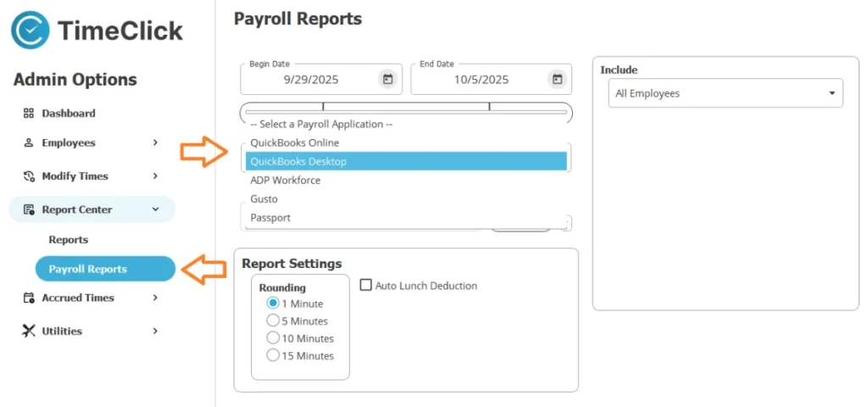Image resolution: width=868 pixels, height=407 pixels.
Task: Click the TimeClick logo icon
Action: [31, 31]
